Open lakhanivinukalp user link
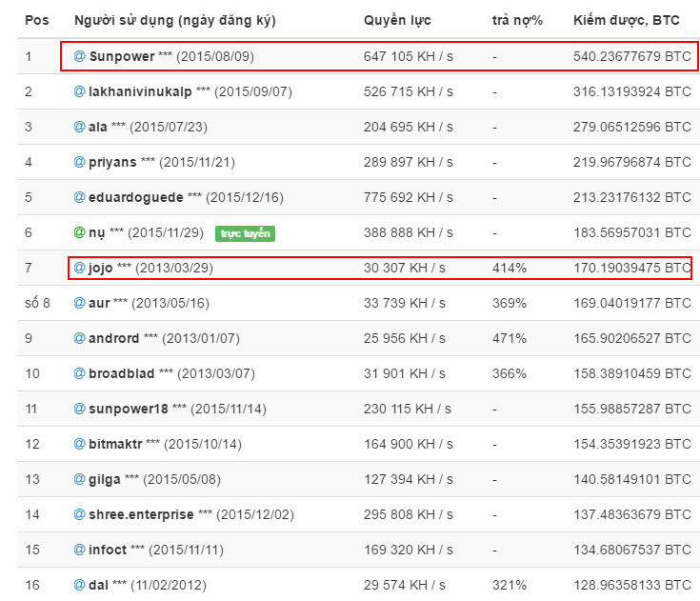 (x=140, y=91)
